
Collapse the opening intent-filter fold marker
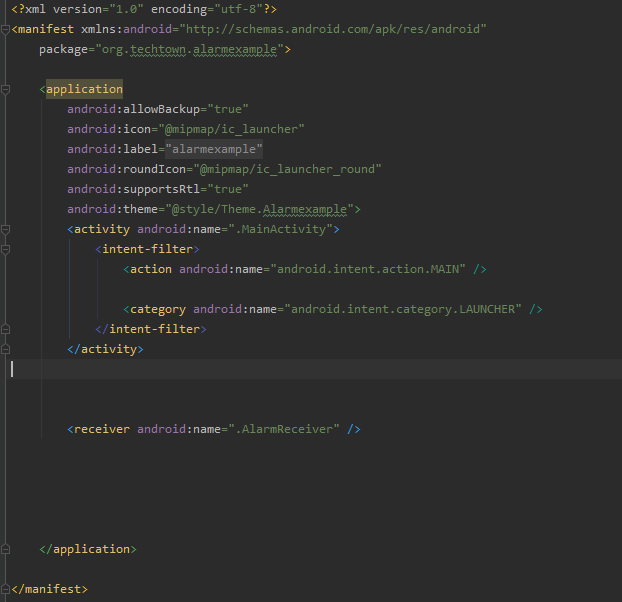coord(5,249)
